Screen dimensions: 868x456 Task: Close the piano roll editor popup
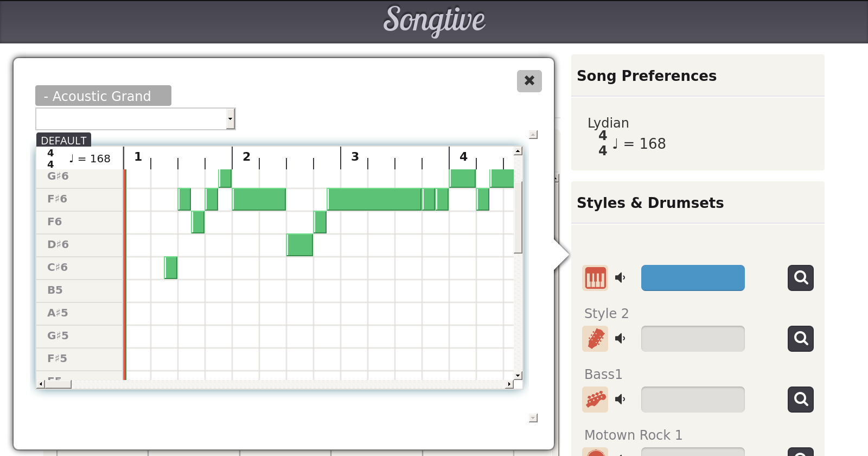pyautogui.click(x=529, y=81)
